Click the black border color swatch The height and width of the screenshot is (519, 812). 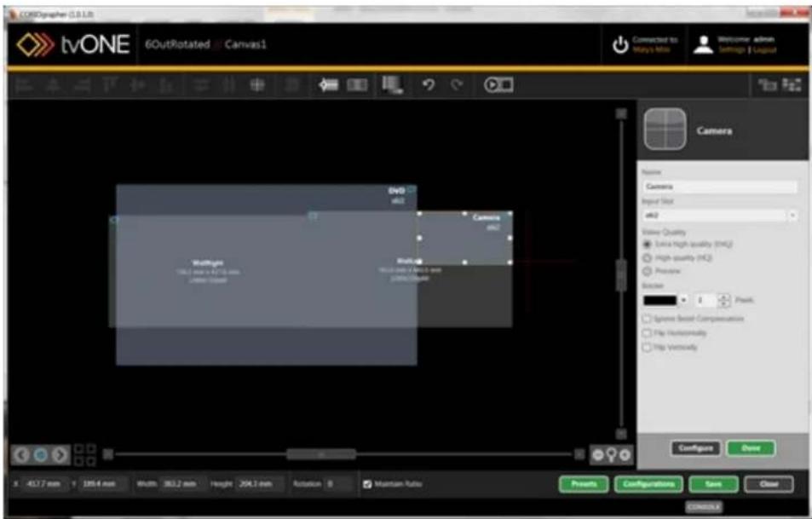[659, 300]
